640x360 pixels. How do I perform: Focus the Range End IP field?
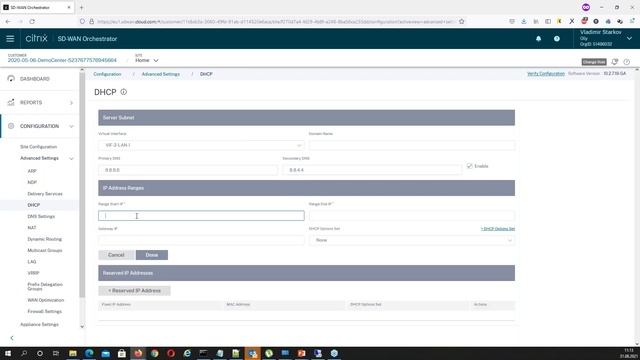point(412,216)
